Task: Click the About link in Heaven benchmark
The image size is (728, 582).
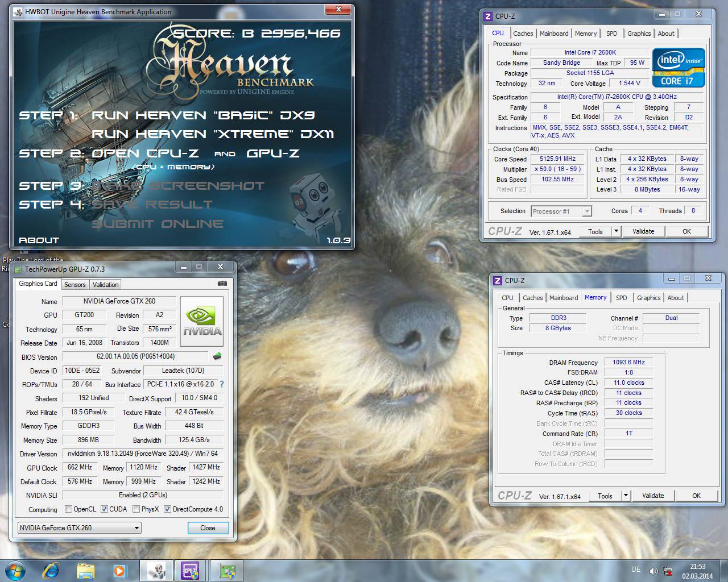Action: tap(39, 240)
